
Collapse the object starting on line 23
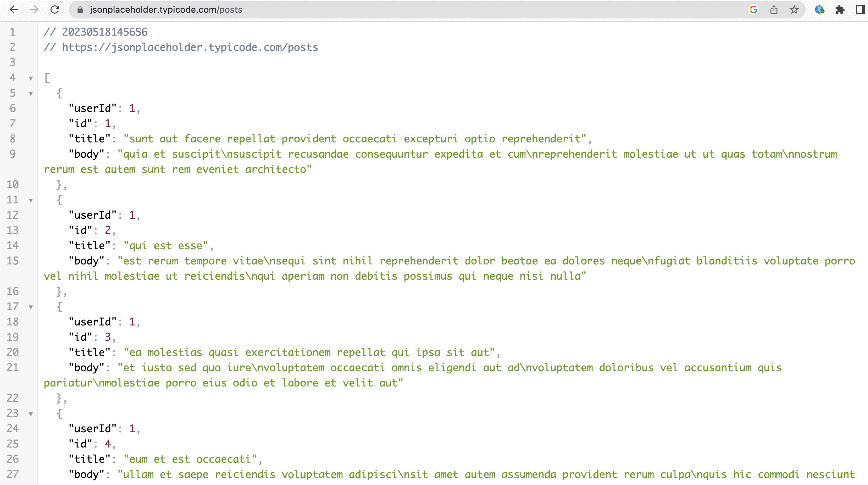(31, 414)
